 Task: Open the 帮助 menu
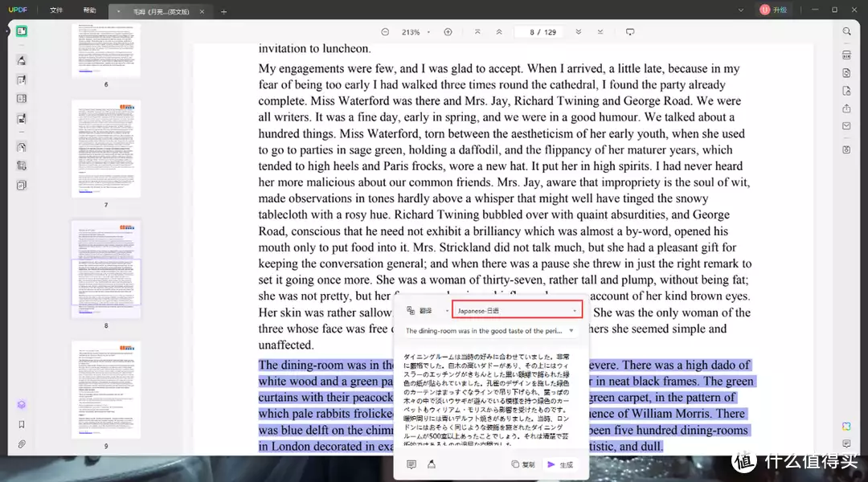(x=89, y=10)
